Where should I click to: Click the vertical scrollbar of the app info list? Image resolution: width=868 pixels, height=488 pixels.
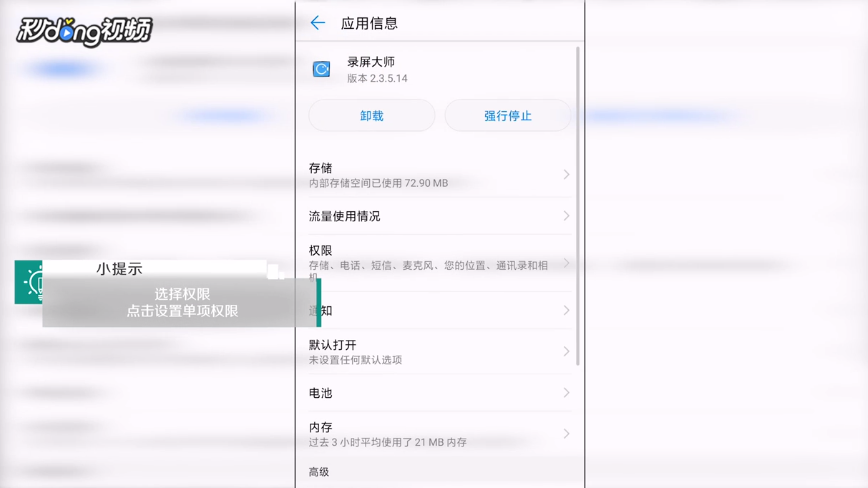pyautogui.click(x=578, y=206)
